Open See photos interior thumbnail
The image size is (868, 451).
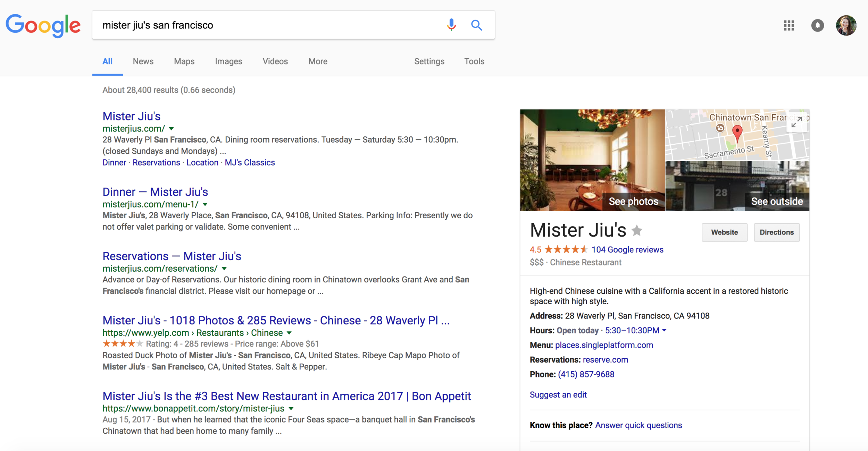pyautogui.click(x=592, y=160)
